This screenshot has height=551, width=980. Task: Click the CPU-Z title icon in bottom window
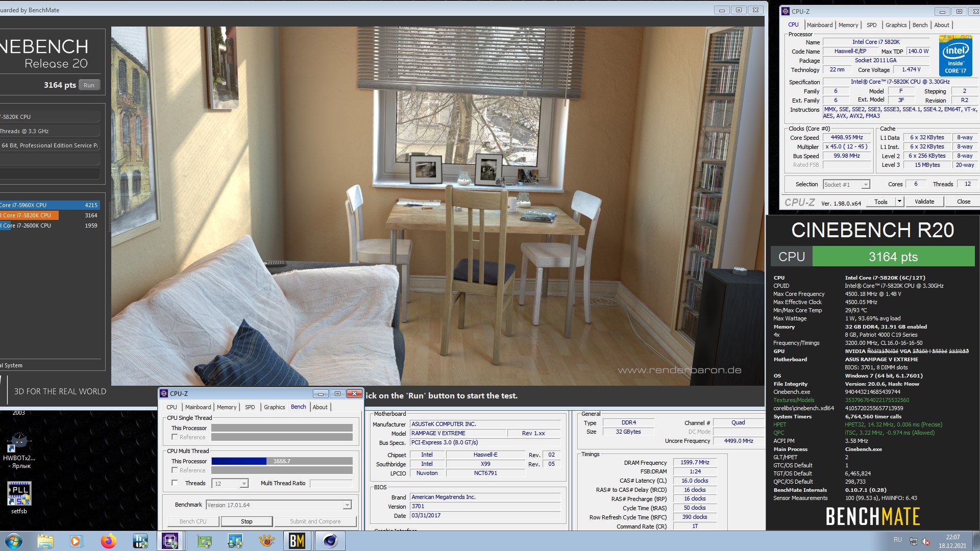coord(164,393)
